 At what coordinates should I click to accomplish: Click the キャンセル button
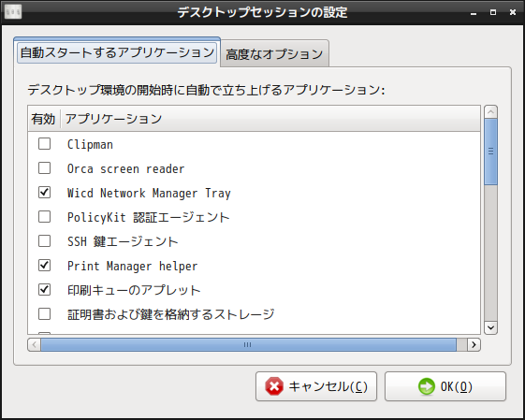coord(316,386)
